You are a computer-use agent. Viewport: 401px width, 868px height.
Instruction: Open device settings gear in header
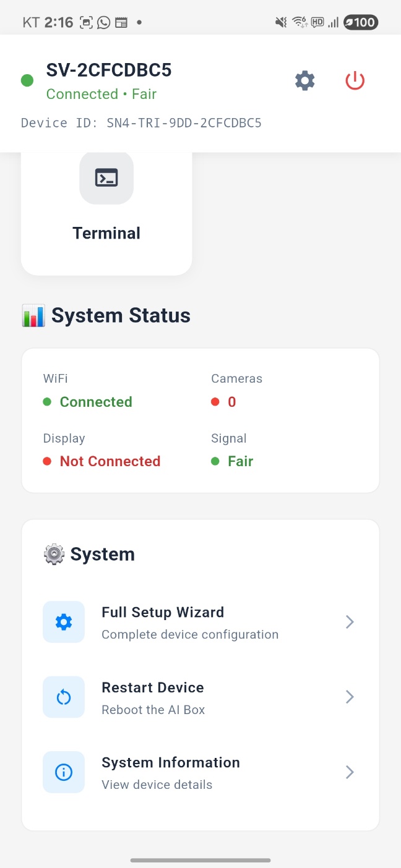304,80
